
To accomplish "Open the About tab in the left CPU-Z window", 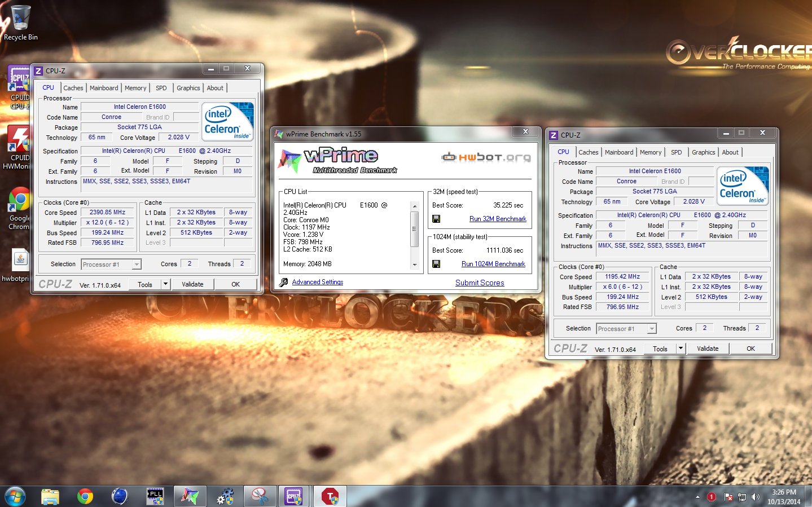I will [x=215, y=88].
